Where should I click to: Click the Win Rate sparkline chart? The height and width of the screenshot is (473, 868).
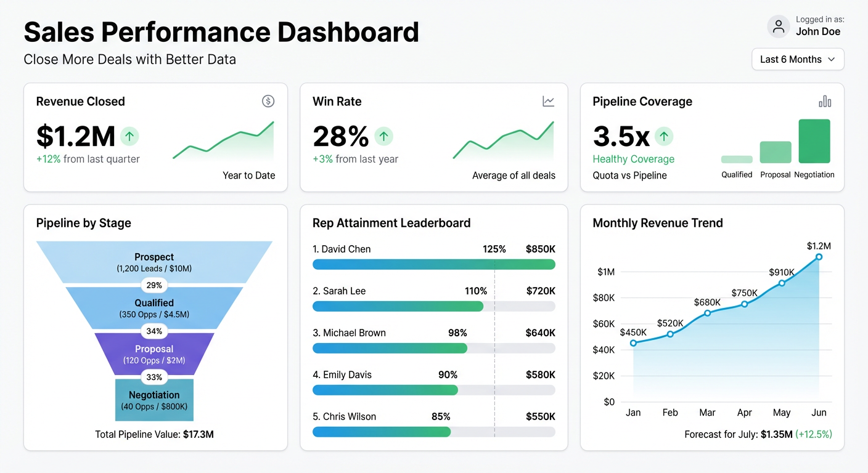(x=503, y=141)
